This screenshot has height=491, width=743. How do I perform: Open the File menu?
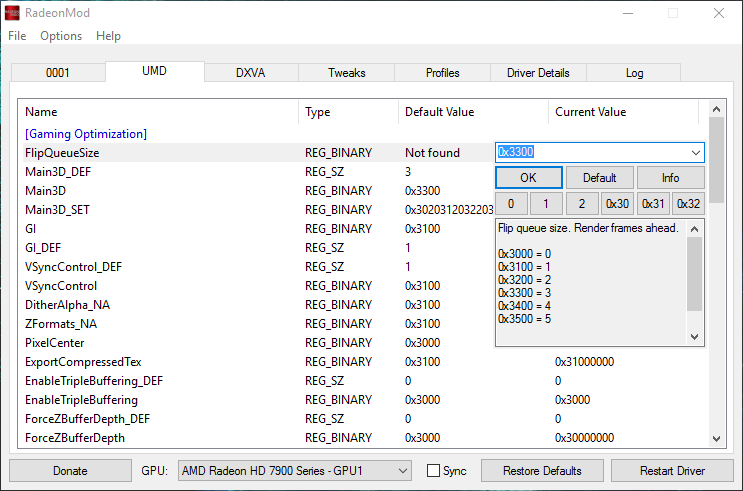[17, 36]
